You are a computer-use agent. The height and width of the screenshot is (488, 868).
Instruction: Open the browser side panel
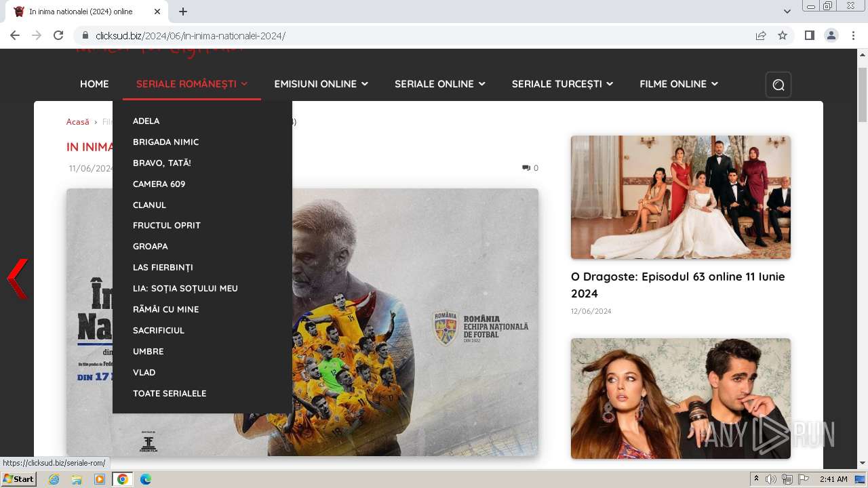point(810,36)
